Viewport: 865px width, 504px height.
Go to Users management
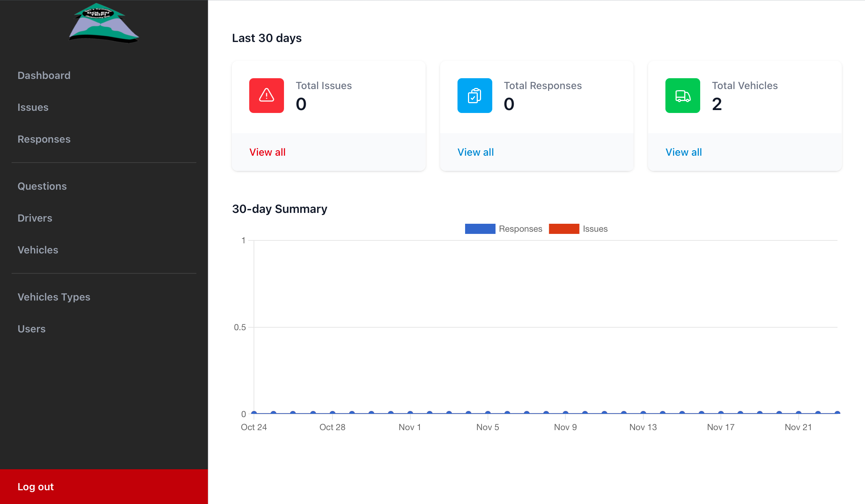(x=32, y=329)
